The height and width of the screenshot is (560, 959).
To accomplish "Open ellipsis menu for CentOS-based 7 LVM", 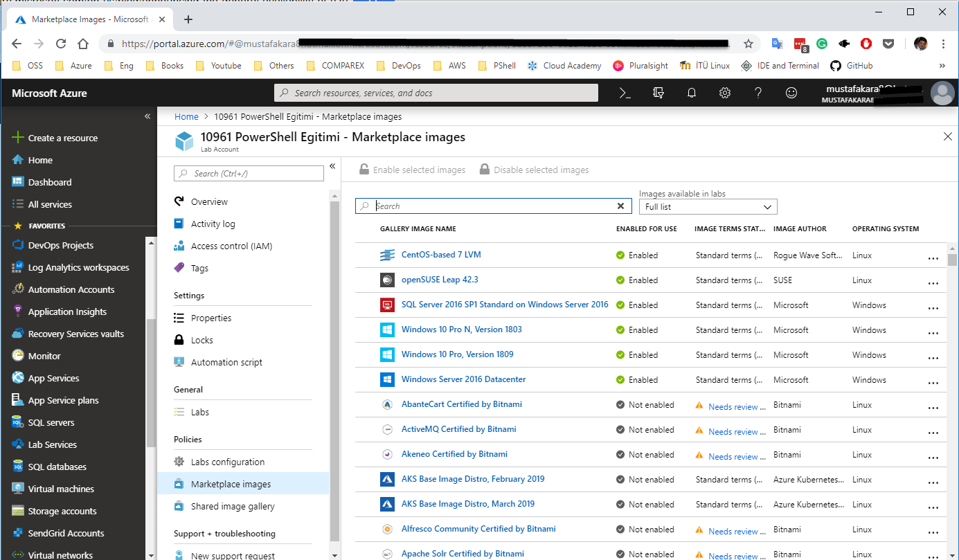I will coord(933,258).
